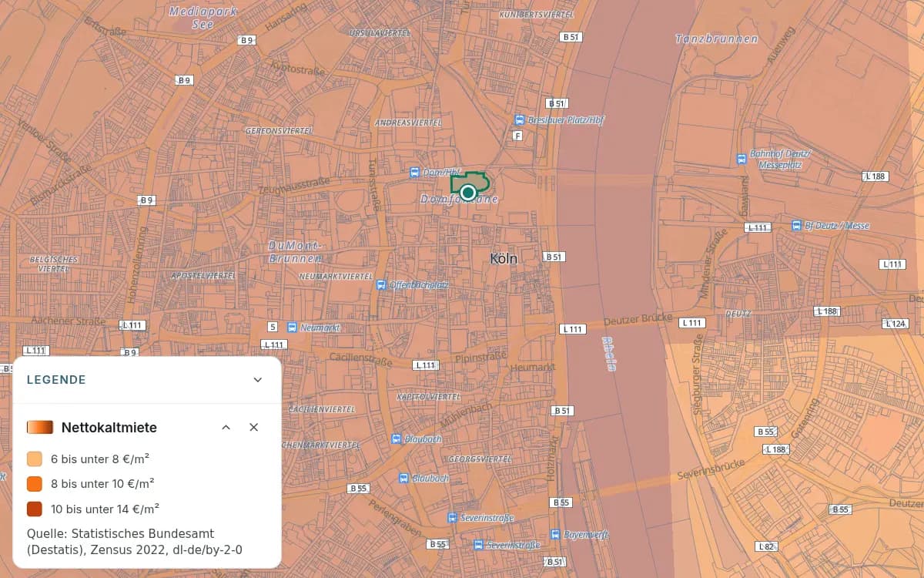Screen dimensions: 924x578
Task: Click the APOSTELVIERTEL district label
Action: click(x=203, y=275)
